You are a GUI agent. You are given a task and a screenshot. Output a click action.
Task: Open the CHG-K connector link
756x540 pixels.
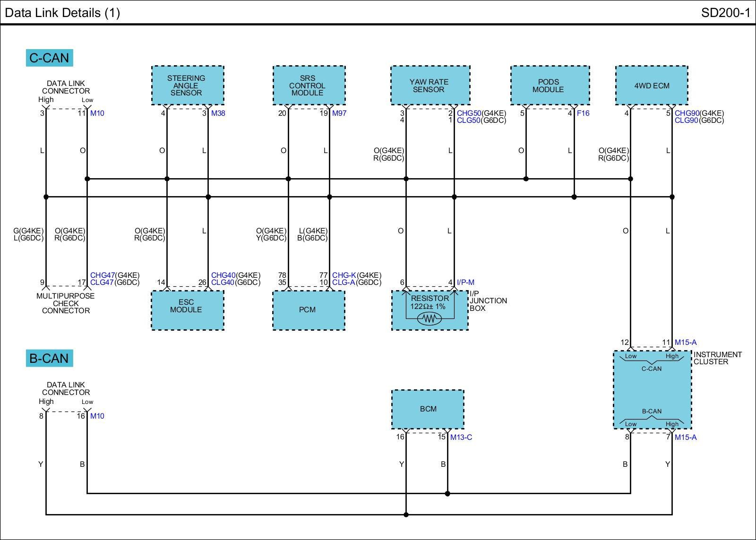pyautogui.click(x=344, y=275)
